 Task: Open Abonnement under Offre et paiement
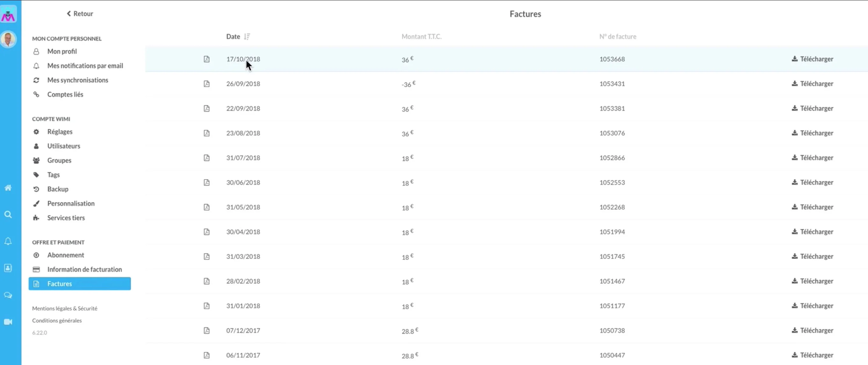click(x=65, y=255)
